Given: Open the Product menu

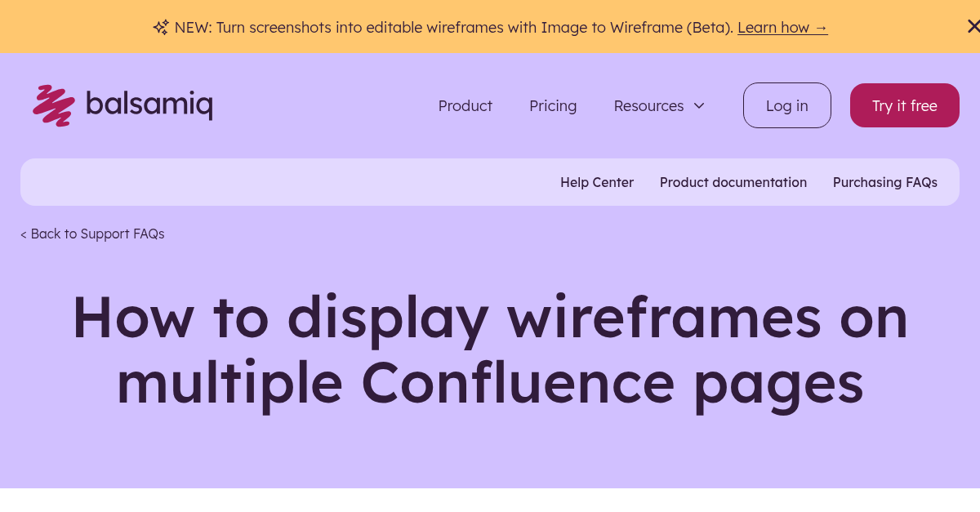Looking at the screenshot, I should tap(465, 105).
